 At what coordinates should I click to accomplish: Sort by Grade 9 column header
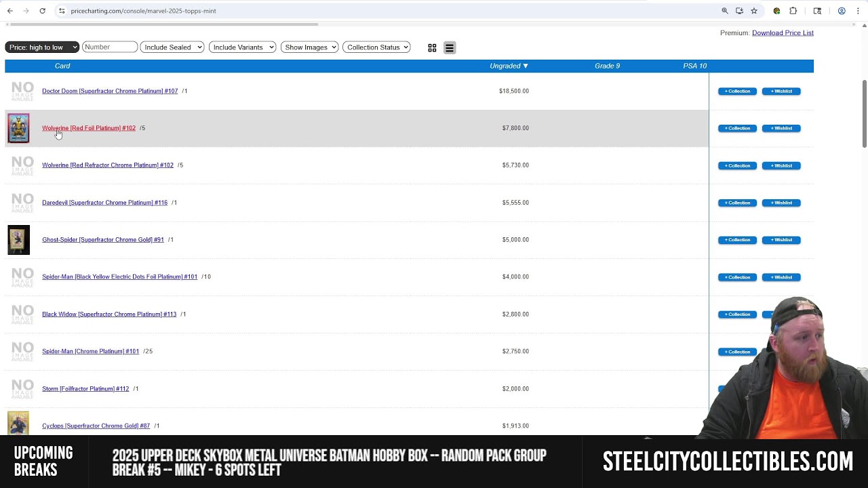coord(607,66)
